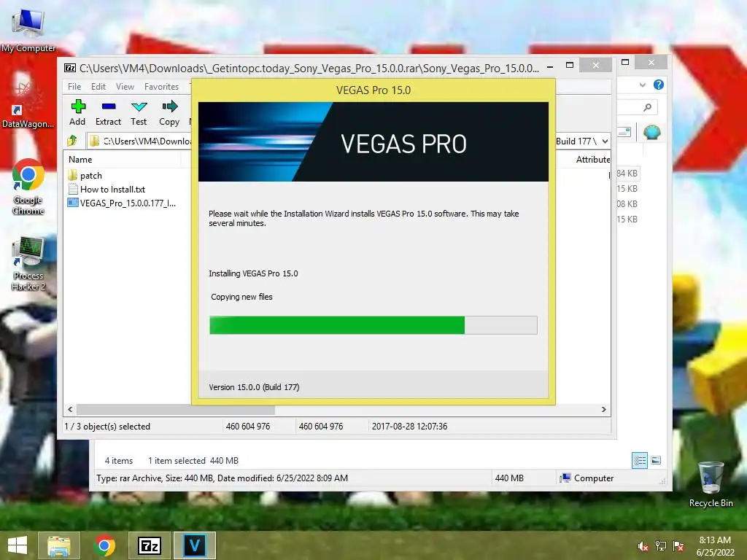Maximize the 7-Zip window
747x560 pixels.
point(570,65)
